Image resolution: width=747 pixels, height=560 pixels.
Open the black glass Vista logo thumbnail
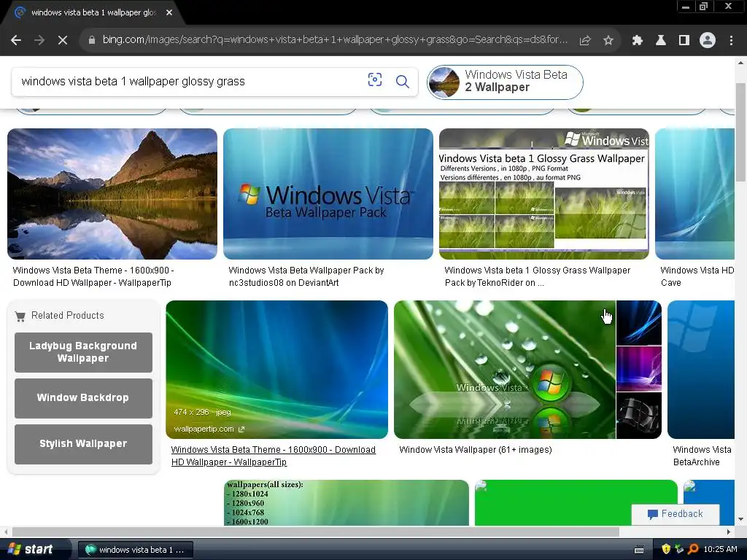pos(639,416)
